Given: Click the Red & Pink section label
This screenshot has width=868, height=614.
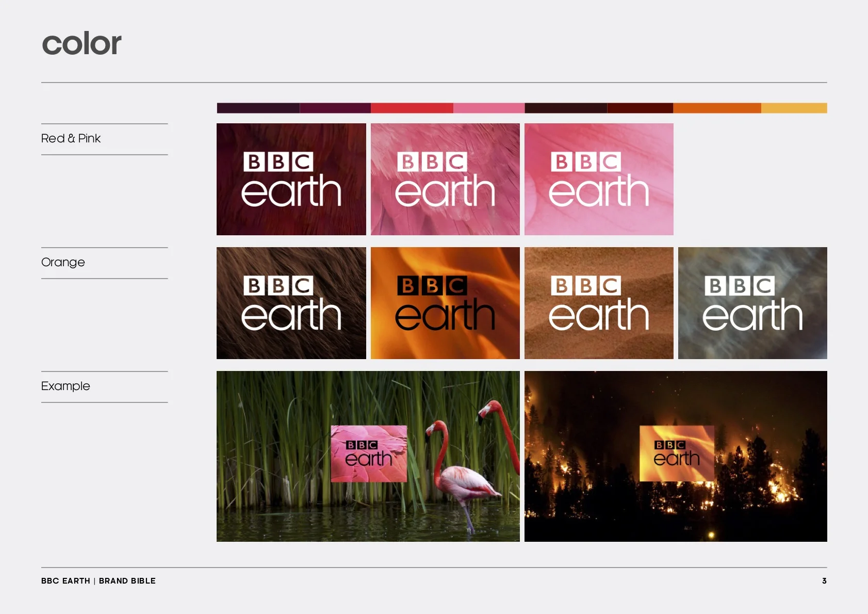Looking at the screenshot, I should pos(71,138).
